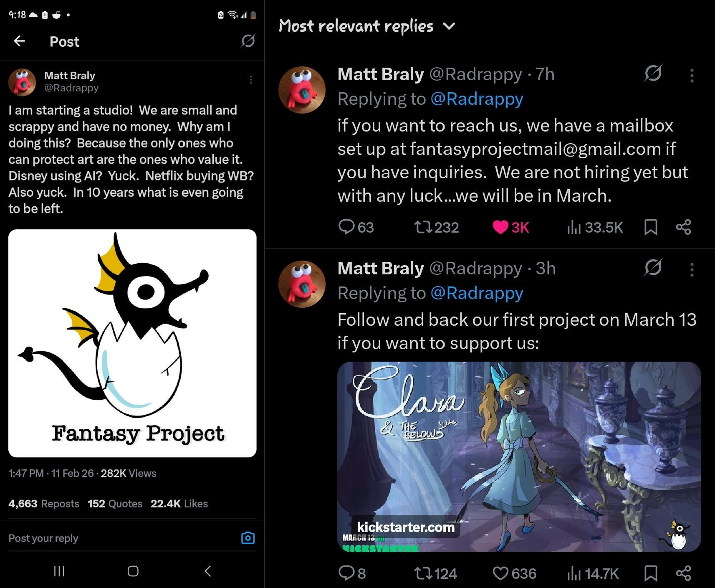
Task: Tap the back arrow beside Post
Action: click(19, 41)
